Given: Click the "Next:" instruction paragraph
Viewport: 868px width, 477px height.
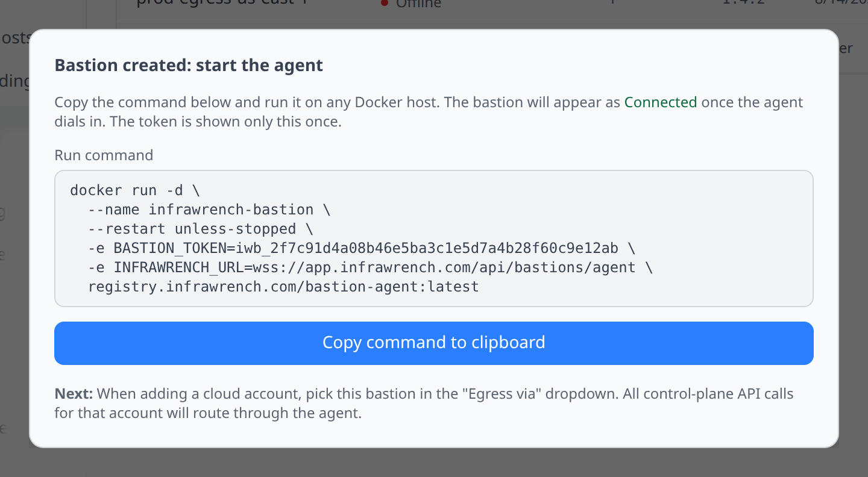Looking at the screenshot, I should [424, 404].
